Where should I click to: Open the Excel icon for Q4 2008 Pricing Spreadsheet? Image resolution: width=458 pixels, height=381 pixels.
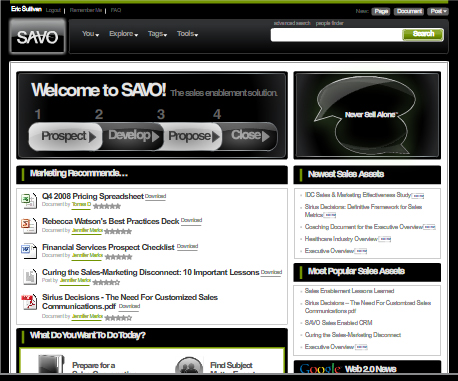coord(29,201)
